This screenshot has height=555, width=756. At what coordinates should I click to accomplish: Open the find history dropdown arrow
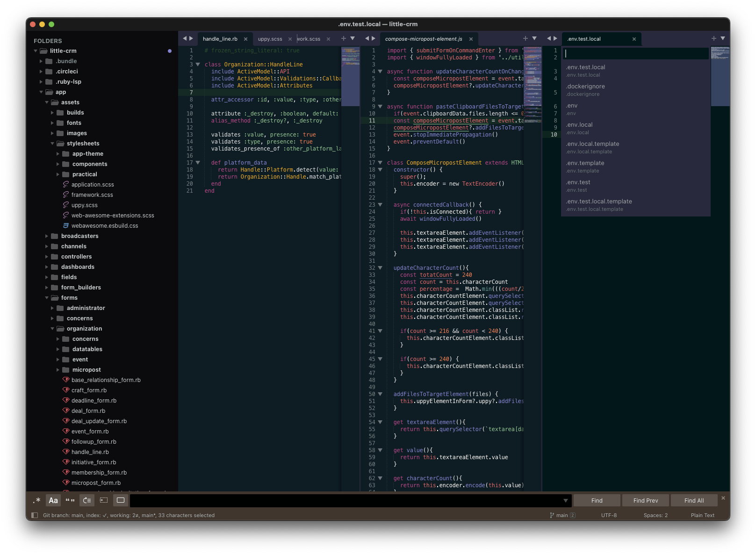click(x=566, y=500)
